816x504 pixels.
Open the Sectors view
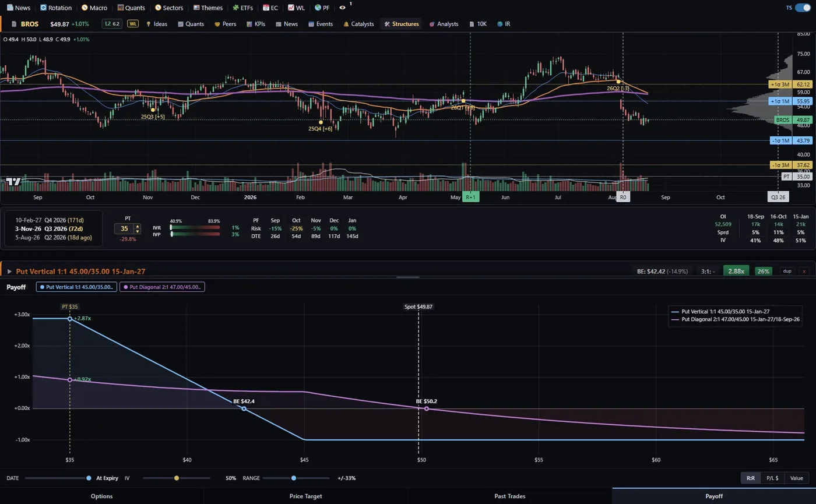pyautogui.click(x=169, y=8)
